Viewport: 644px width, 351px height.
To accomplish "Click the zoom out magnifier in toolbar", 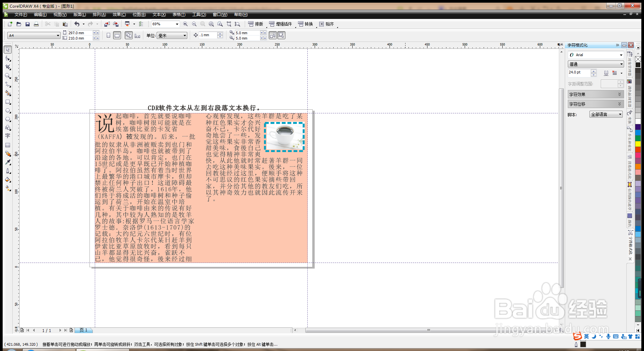I will pos(194,24).
